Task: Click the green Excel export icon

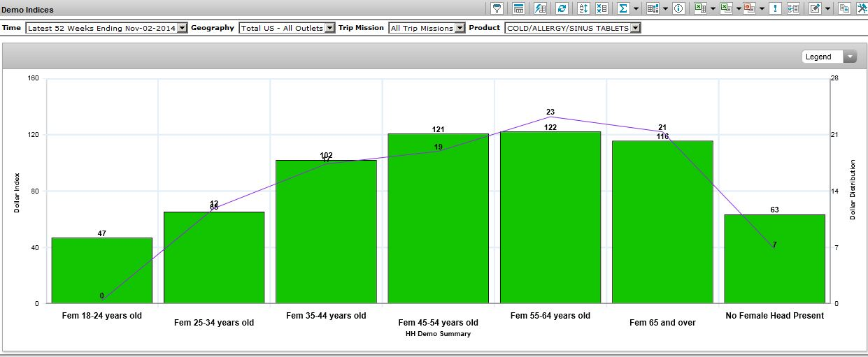Action: coord(699,8)
